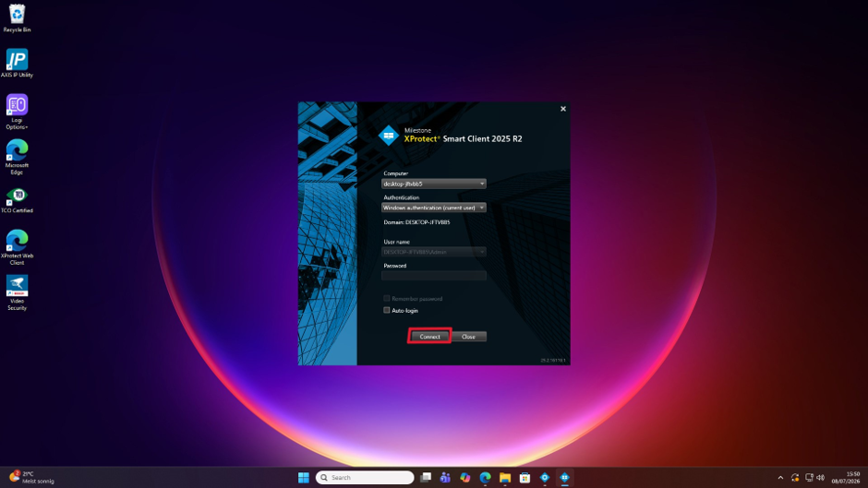Click the XProtect Smart Client 2025 R2 title
Image resolution: width=868 pixels, height=488 pixels.
(463, 139)
